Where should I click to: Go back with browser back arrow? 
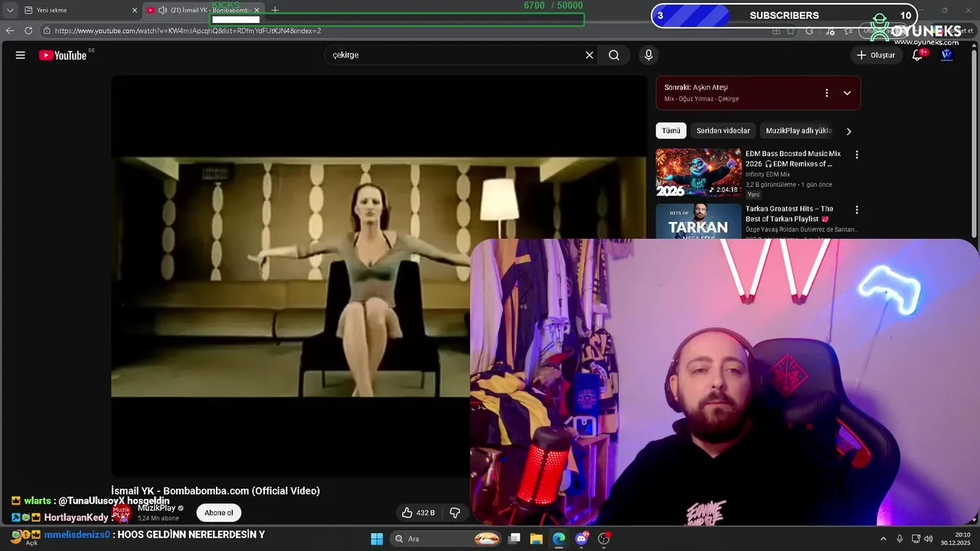pos(10,31)
